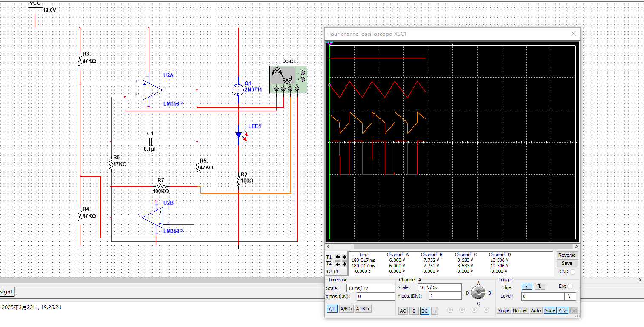Screen dimensions: 644x327
Task: Open the trigger source A > dropdown
Action: coord(562,310)
